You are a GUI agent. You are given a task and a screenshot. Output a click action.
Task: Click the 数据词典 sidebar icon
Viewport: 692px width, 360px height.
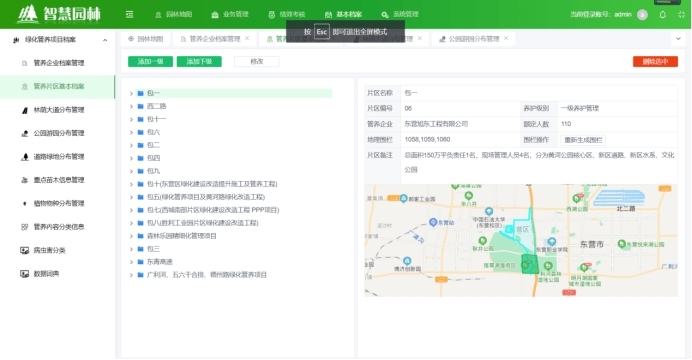[25, 274]
